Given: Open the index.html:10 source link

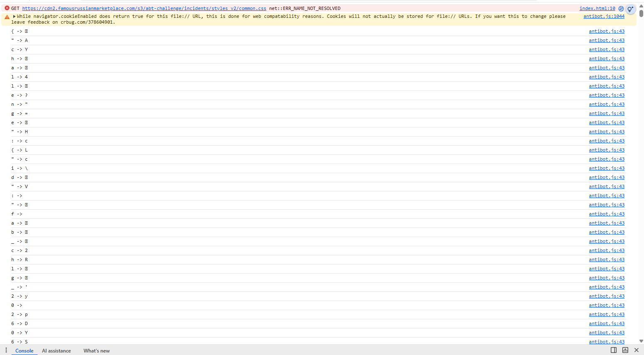Looking at the screenshot, I should (x=597, y=8).
